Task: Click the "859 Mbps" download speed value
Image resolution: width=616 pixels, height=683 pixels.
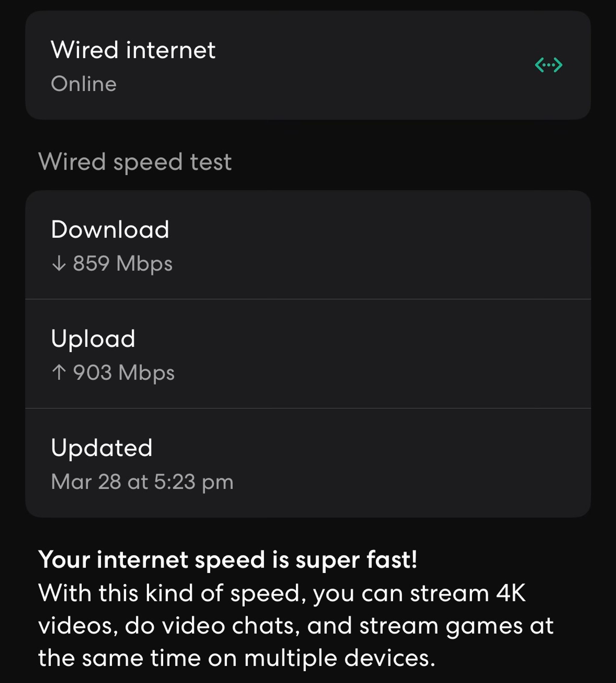Action: pos(122,264)
